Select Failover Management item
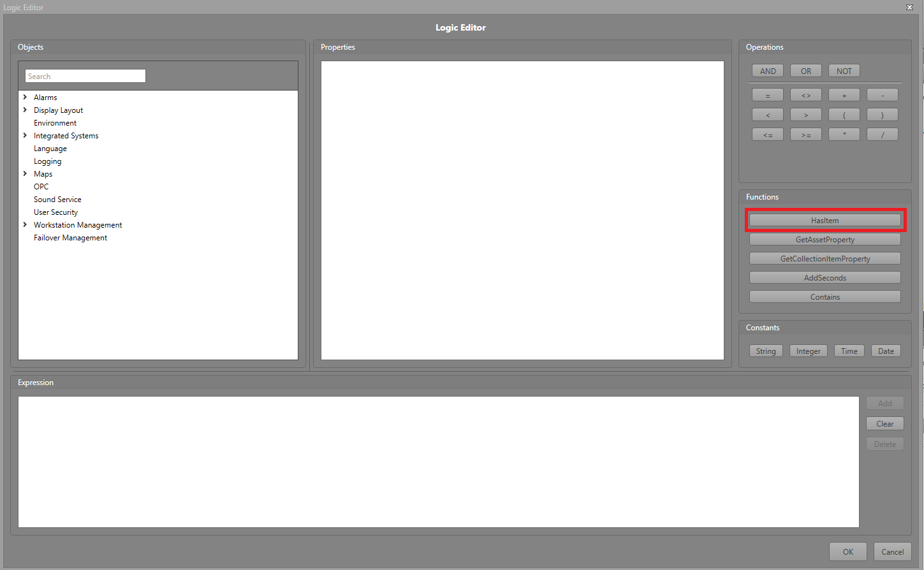 [70, 238]
